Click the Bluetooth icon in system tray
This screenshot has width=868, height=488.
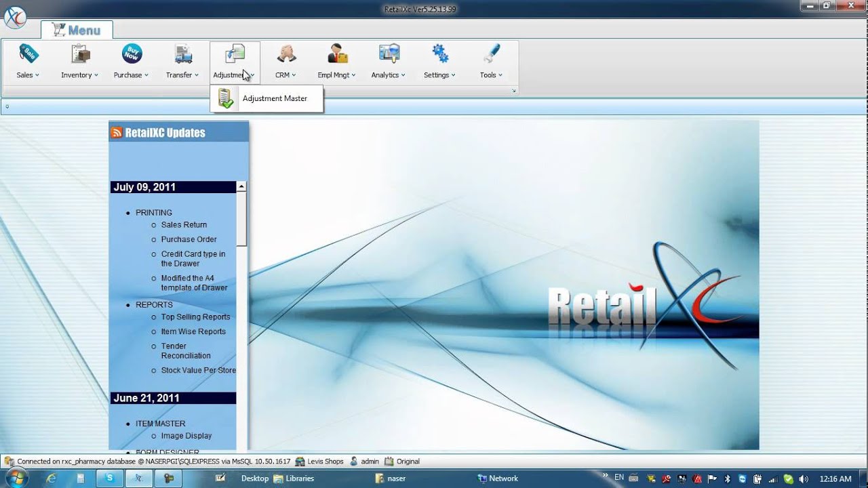pyautogui.click(x=728, y=479)
